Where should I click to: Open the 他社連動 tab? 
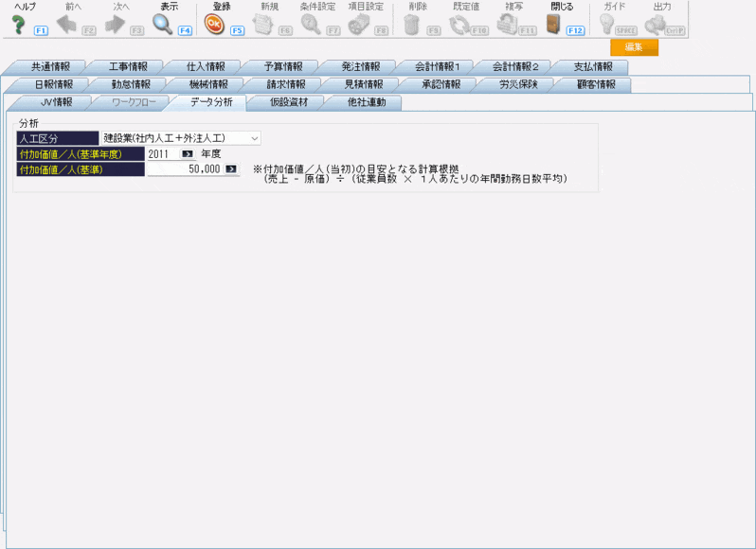(361, 102)
